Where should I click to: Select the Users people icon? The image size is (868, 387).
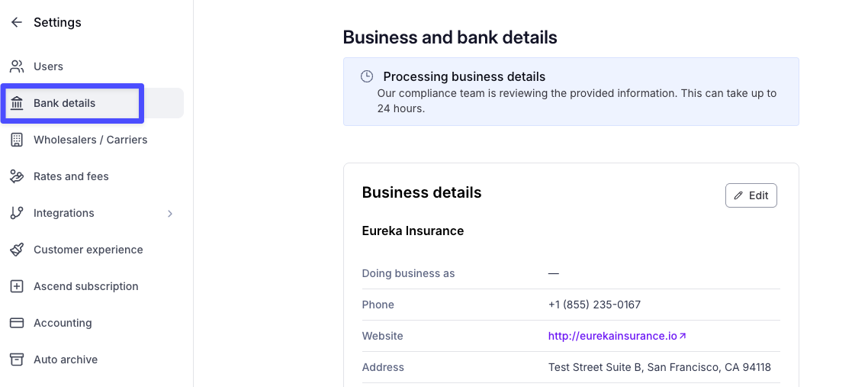pyautogui.click(x=17, y=66)
